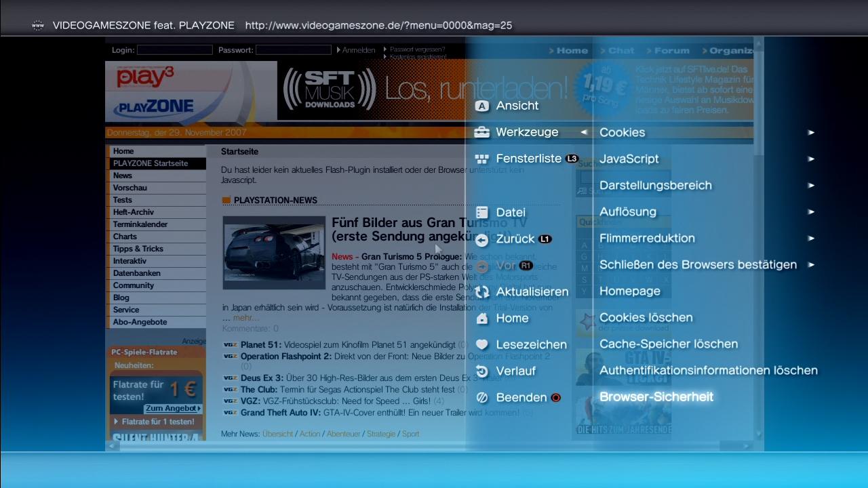This screenshot has height=488, width=868.
Task: Expand the Auflösung submenu arrow
Action: pos(811,212)
